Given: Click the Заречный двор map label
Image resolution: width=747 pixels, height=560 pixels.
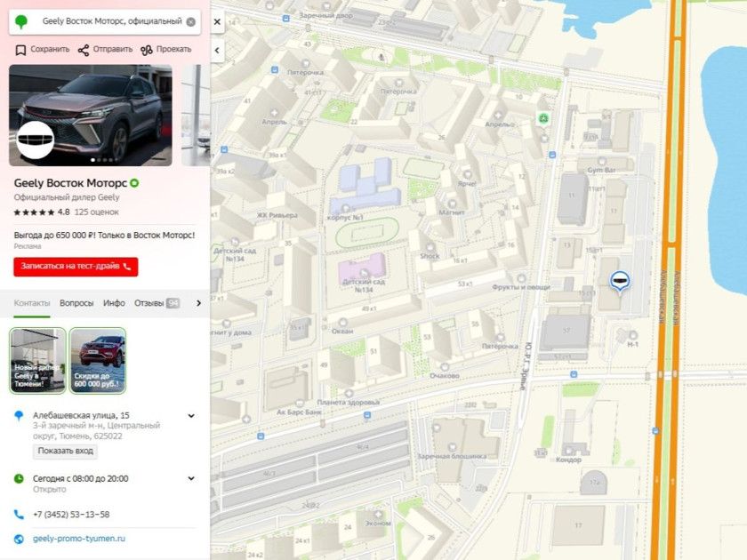Looking at the screenshot, I should 325,16.
